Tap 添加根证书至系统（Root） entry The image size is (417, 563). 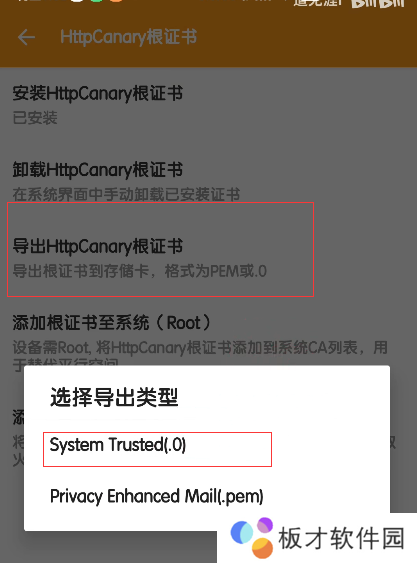[x=112, y=322]
